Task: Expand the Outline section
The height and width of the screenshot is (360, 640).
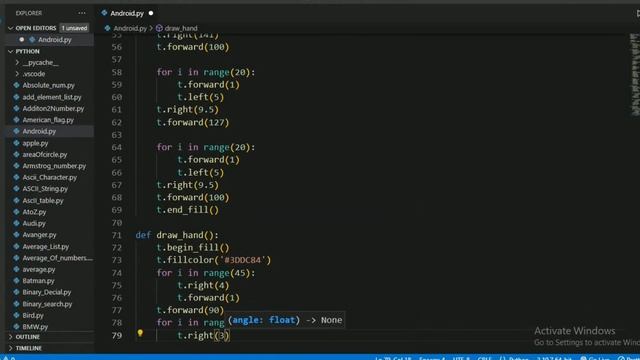Action: tap(27, 337)
